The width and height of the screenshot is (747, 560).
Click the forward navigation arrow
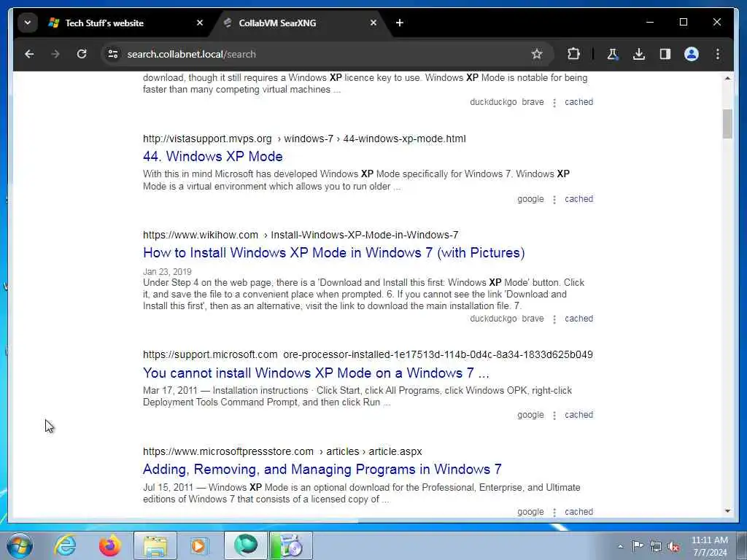click(x=55, y=54)
